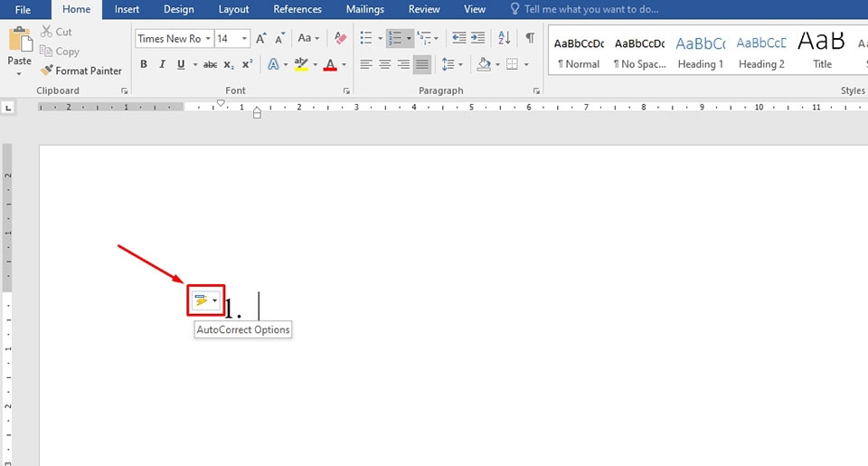This screenshot has width=868, height=466.
Task: Switch to the Layout tab
Action: pyautogui.click(x=233, y=9)
